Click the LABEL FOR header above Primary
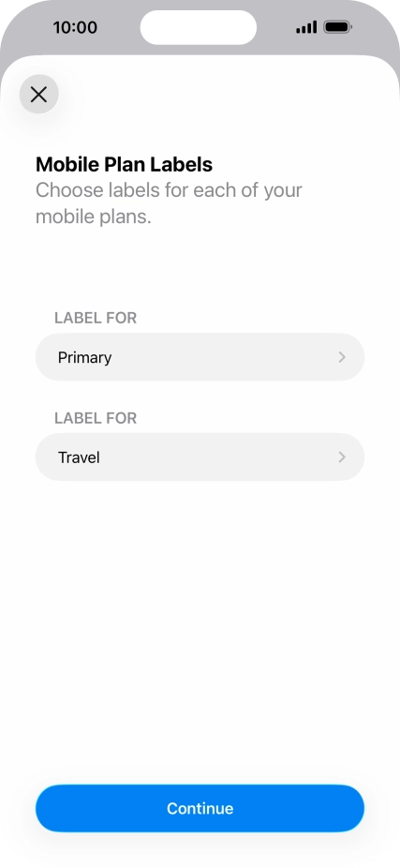Screen dimensions: 400x868 point(96,318)
